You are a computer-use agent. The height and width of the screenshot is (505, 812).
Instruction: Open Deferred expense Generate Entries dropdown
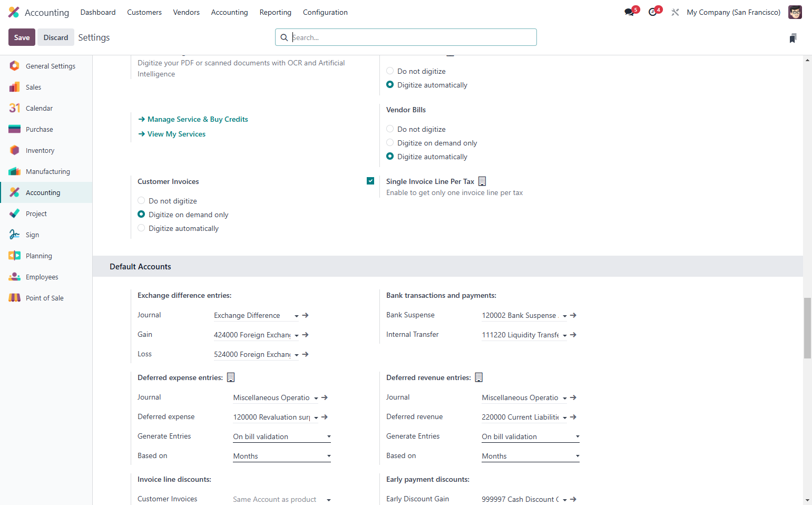(282, 436)
